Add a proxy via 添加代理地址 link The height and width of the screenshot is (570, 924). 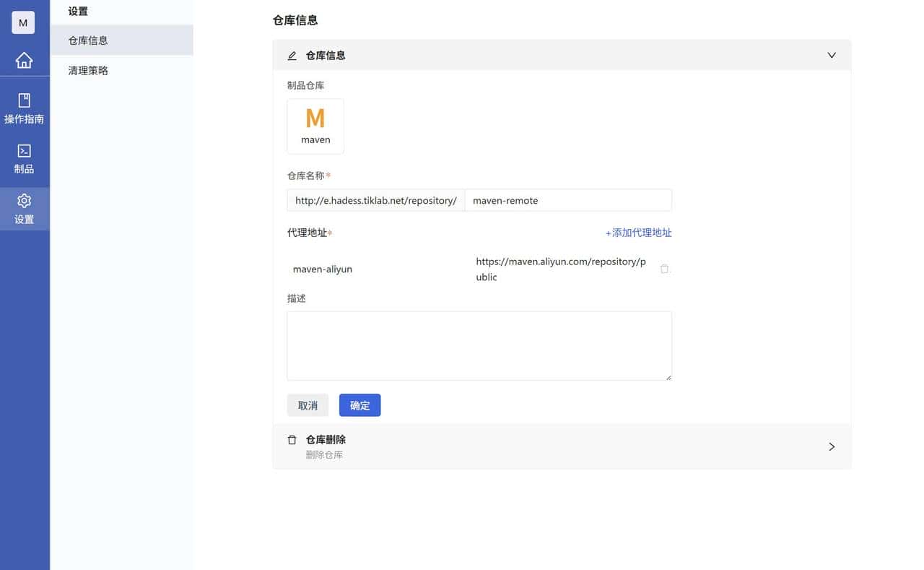click(638, 233)
